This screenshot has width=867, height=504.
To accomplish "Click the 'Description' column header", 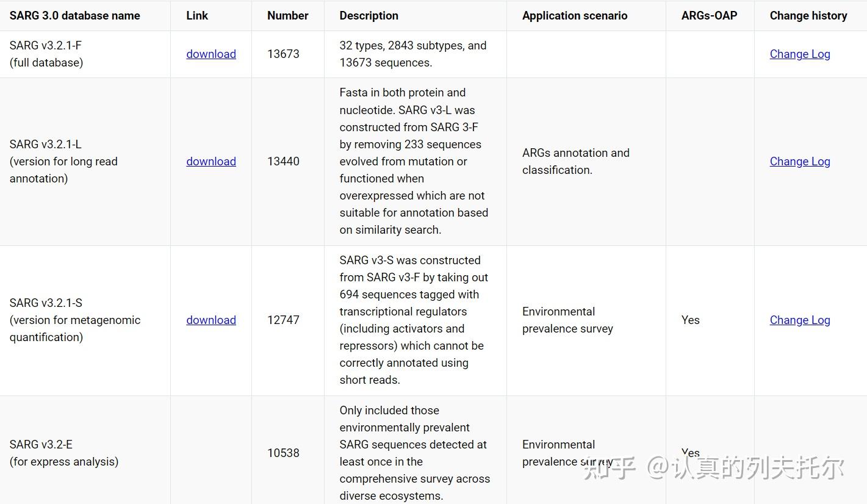I will click(x=369, y=16).
